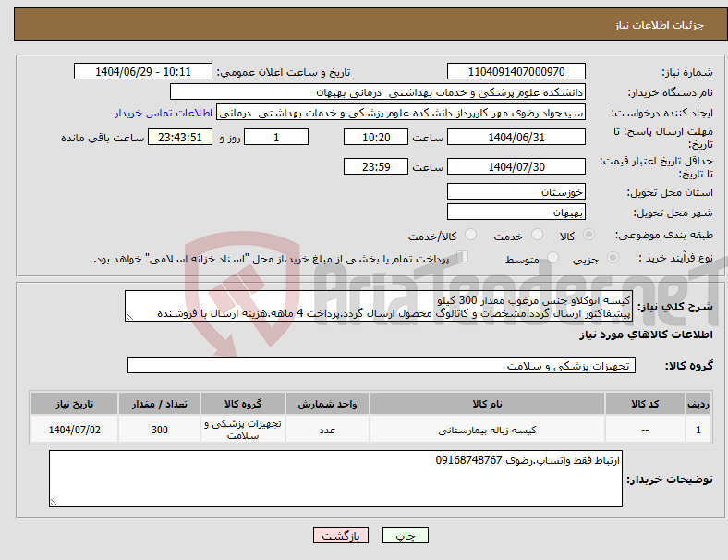Click the تعداد / مقدار column header
Screen dimensions: 728x560
coord(159,404)
